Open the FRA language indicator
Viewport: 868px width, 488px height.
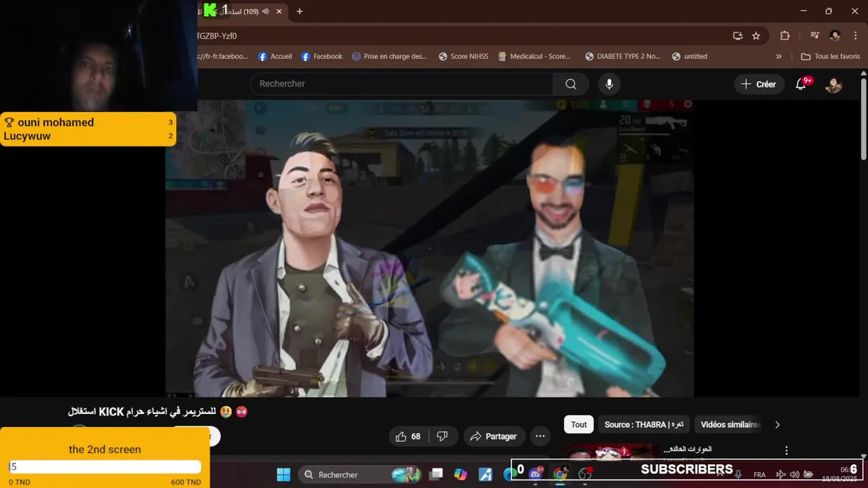point(759,474)
